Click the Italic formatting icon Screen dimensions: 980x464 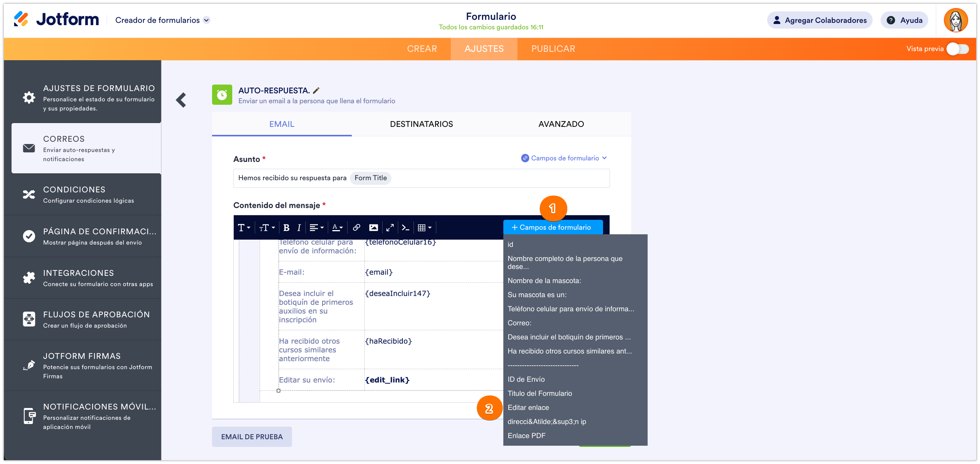pyautogui.click(x=299, y=227)
